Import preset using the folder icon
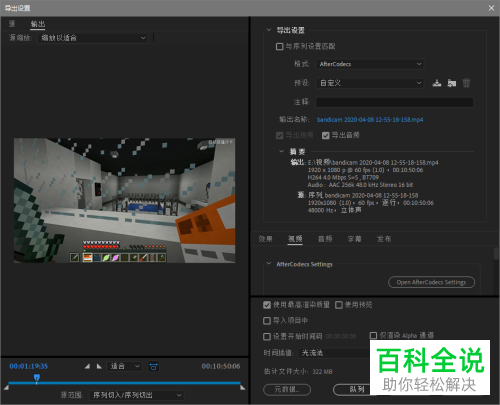Screen dimensions: 500x405 point(452,83)
